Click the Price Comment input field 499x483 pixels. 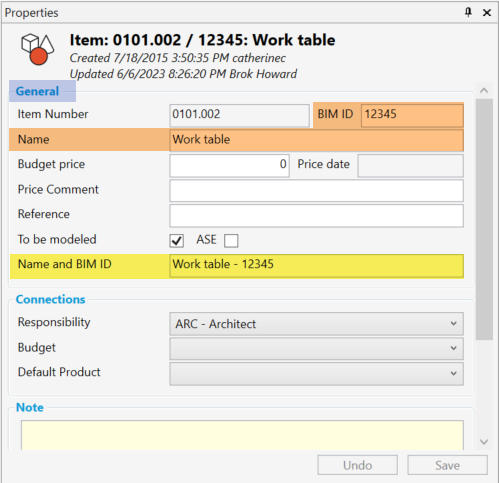point(316,190)
